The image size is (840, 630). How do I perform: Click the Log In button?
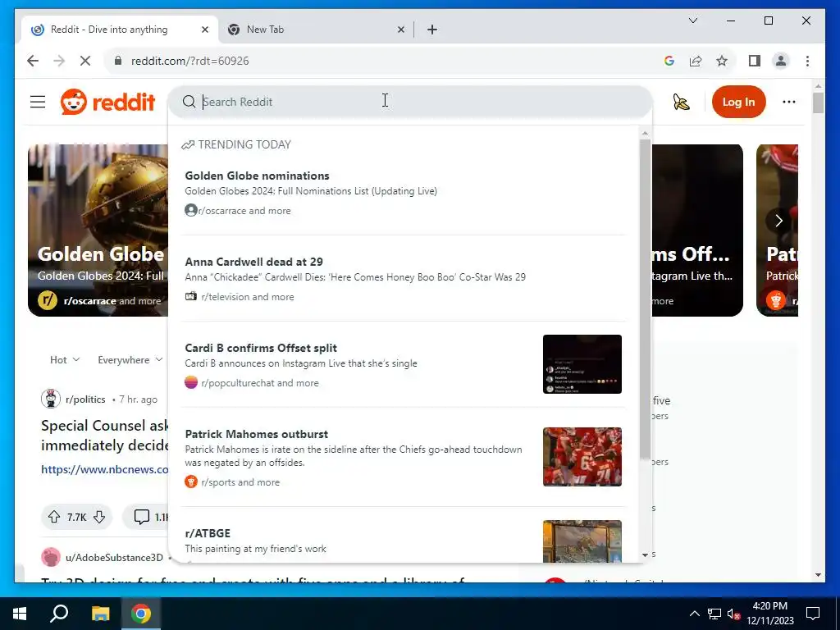pos(738,102)
